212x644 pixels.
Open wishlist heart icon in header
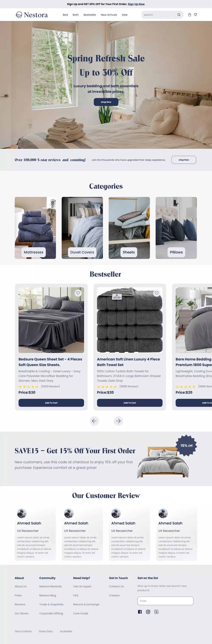pos(195,15)
